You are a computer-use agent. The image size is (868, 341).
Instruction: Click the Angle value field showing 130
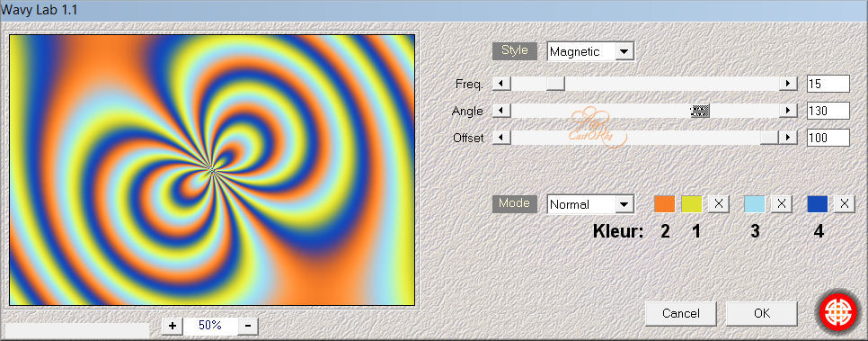828,111
